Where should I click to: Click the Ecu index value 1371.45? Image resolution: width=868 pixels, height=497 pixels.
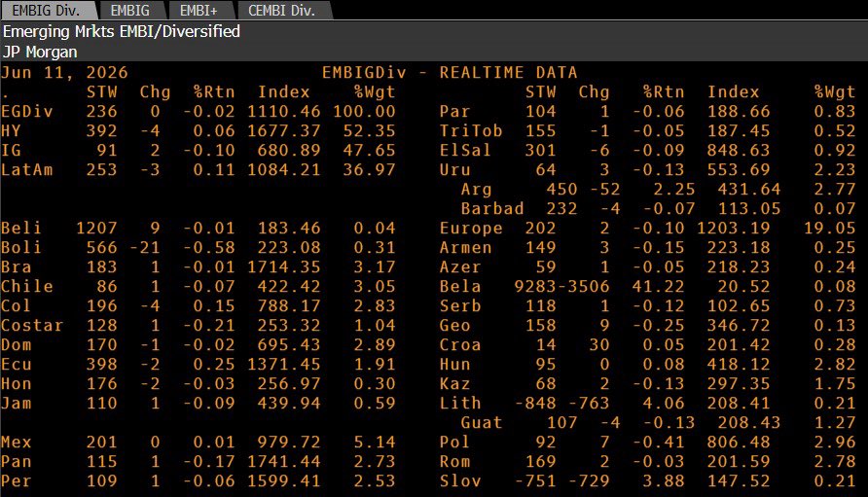pyautogui.click(x=284, y=364)
